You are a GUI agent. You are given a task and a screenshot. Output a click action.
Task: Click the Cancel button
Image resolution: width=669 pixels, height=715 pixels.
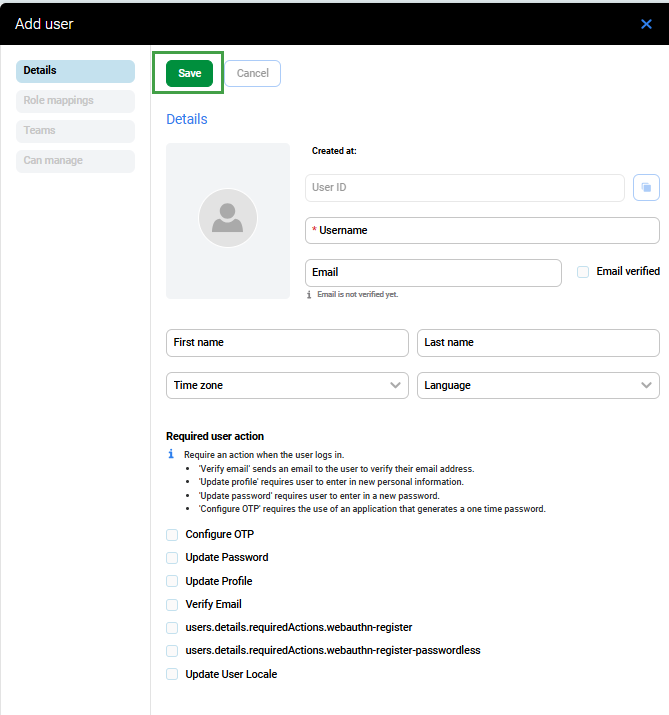(252, 73)
